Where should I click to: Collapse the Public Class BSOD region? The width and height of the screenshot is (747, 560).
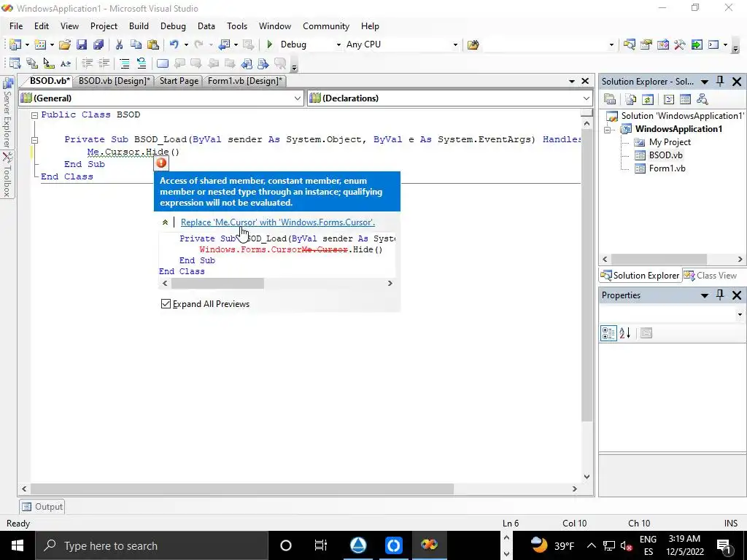coord(34,115)
